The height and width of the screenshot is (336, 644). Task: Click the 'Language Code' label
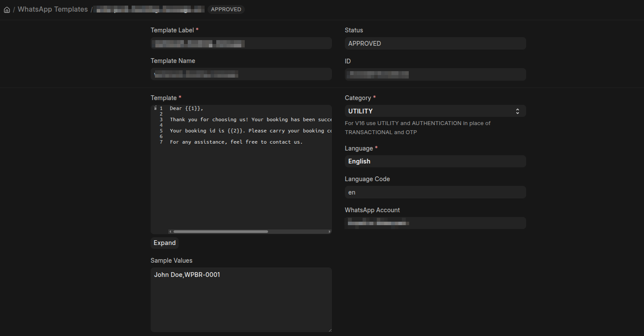pyautogui.click(x=367, y=179)
